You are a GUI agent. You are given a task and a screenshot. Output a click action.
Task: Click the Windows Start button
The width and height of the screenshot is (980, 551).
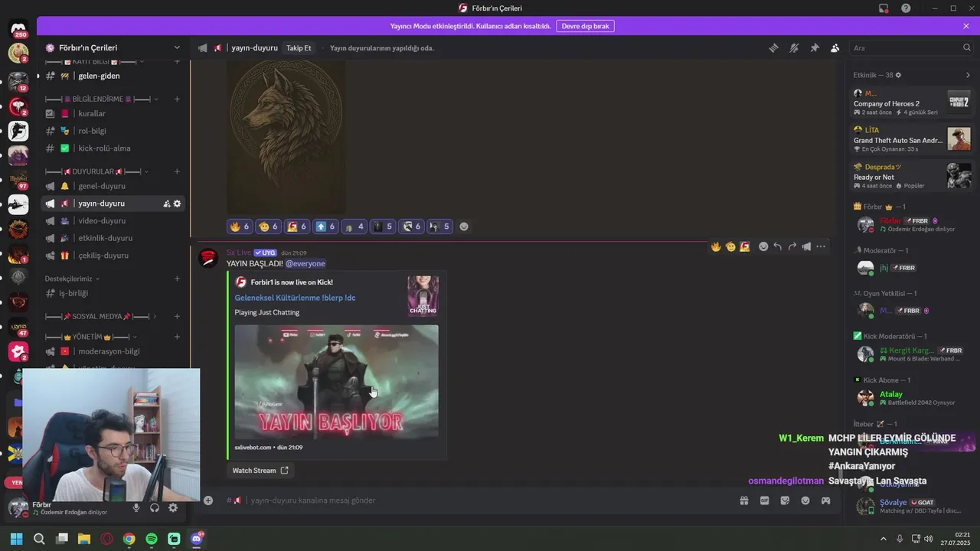pos(16,539)
